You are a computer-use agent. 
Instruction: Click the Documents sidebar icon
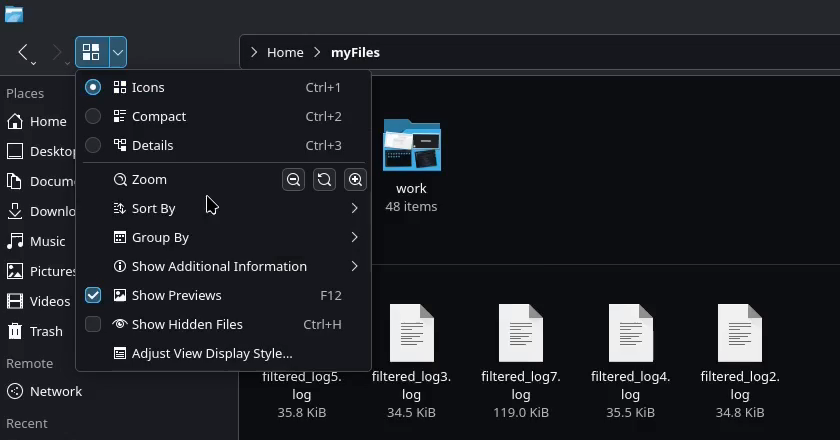click(x=15, y=181)
